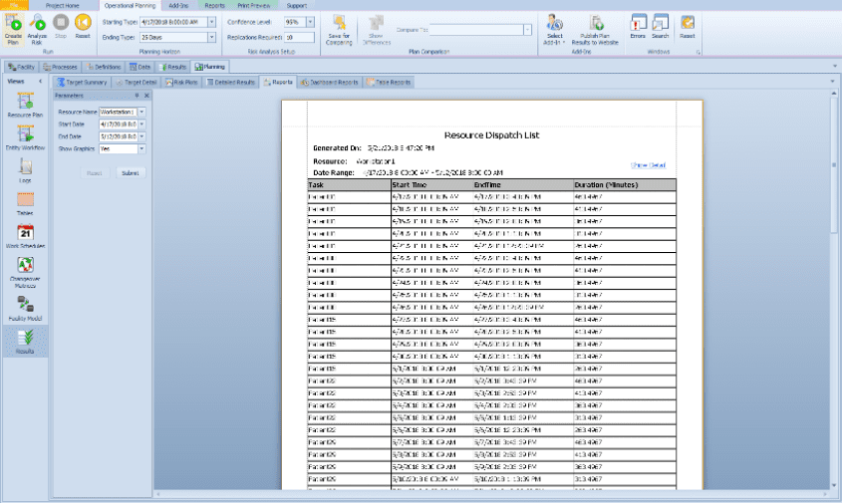
Task: Open the Changeover Matrices view
Action: click(x=25, y=272)
